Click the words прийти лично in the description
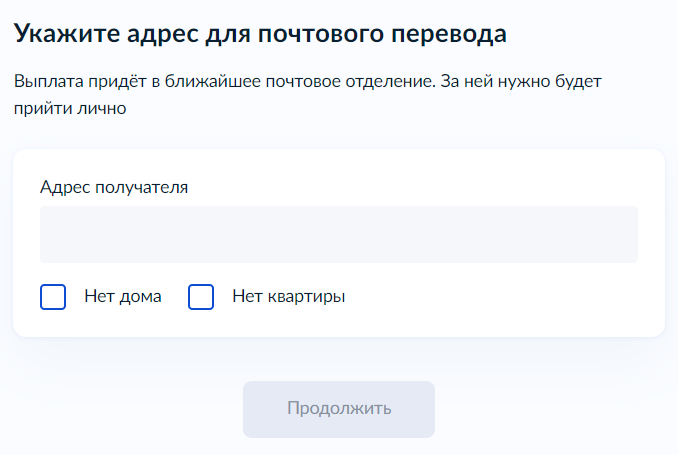The height and width of the screenshot is (455, 678). click(x=70, y=108)
